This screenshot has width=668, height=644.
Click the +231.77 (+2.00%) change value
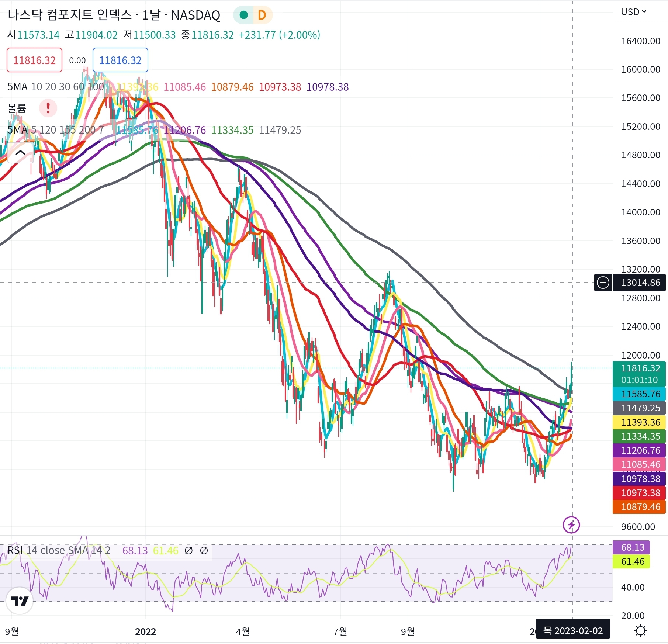279,35
